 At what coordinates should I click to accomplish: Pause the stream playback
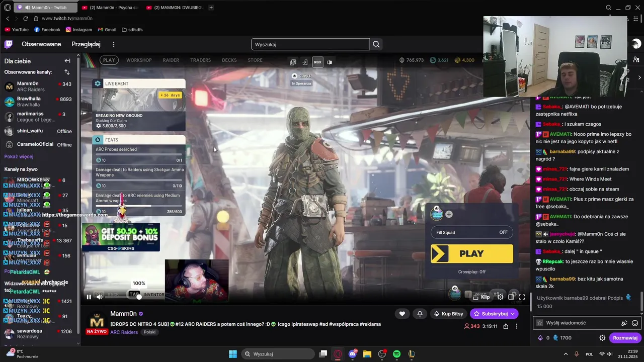click(x=89, y=297)
